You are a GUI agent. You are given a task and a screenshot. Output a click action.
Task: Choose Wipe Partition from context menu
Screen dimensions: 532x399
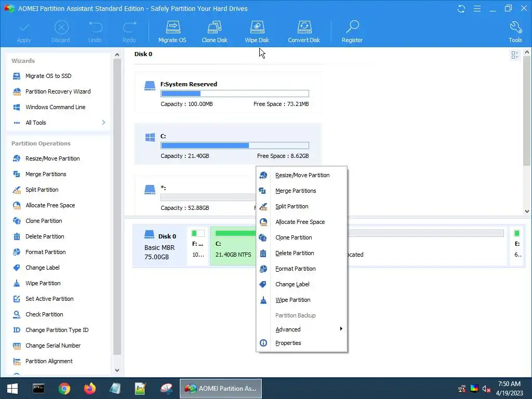coord(301,300)
